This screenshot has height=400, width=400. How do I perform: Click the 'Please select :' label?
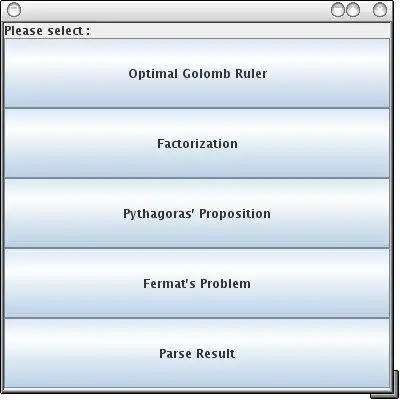pos(47,31)
